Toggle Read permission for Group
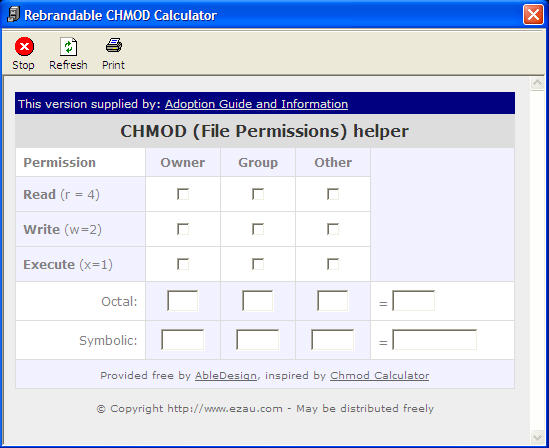549x448 pixels. click(x=258, y=194)
